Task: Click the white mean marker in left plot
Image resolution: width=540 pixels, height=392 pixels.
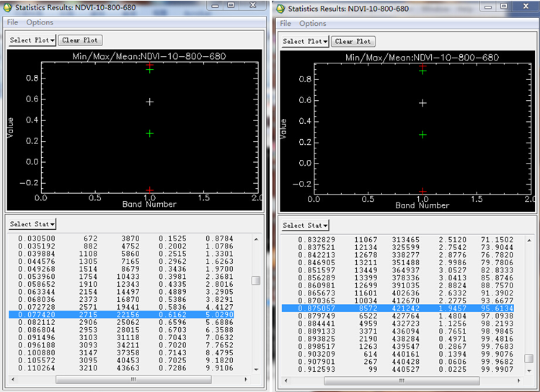Action: (150, 102)
